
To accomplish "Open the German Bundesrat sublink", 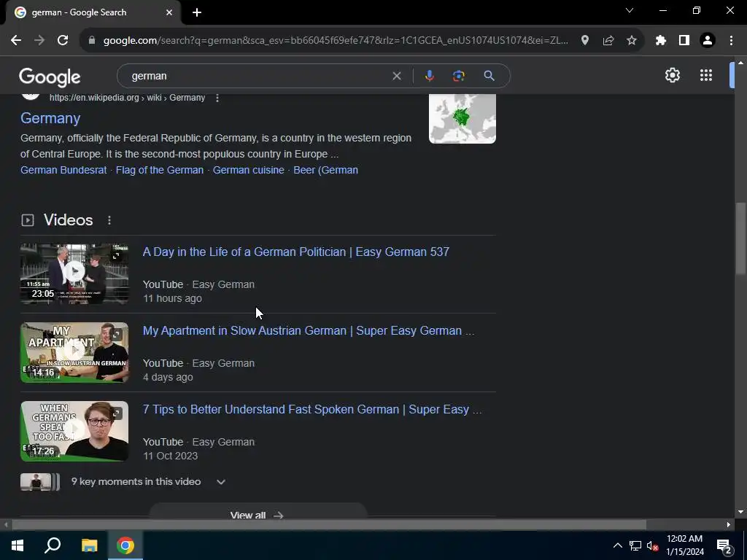I will pyautogui.click(x=63, y=170).
